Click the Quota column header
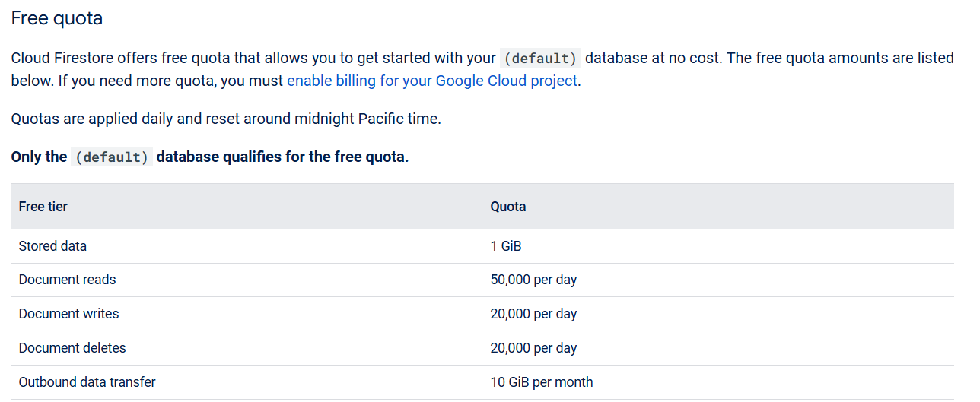Image resolution: width=980 pixels, height=402 pixels. pyautogui.click(x=508, y=207)
